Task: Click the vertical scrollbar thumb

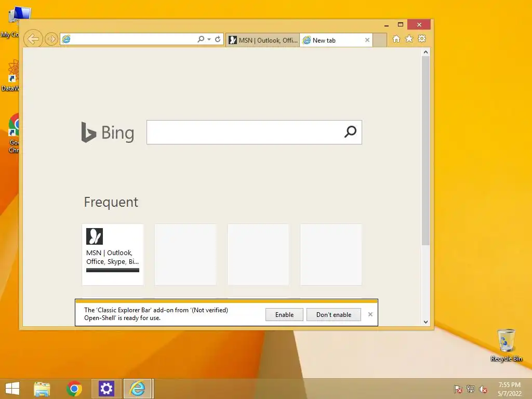Action: pyautogui.click(x=426, y=151)
